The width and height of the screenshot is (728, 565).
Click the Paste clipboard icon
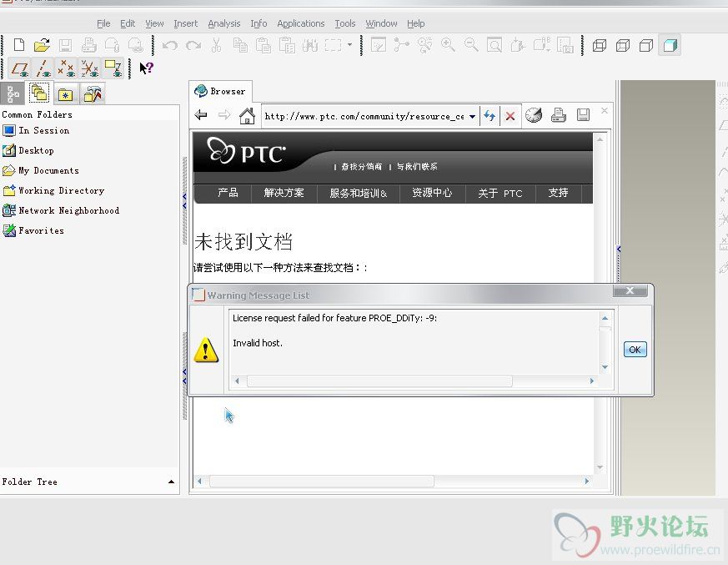tap(264, 45)
